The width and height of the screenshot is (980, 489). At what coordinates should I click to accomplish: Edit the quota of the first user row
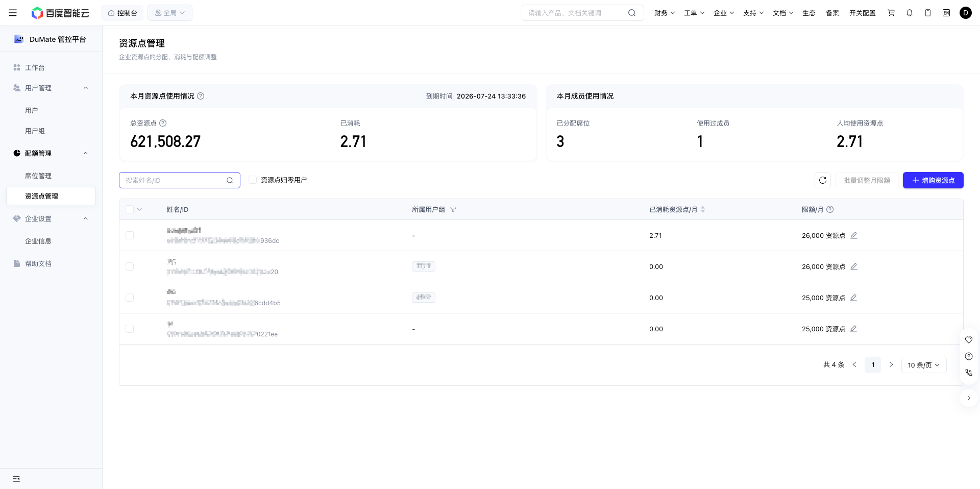pyautogui.click(x=854, y=235)
